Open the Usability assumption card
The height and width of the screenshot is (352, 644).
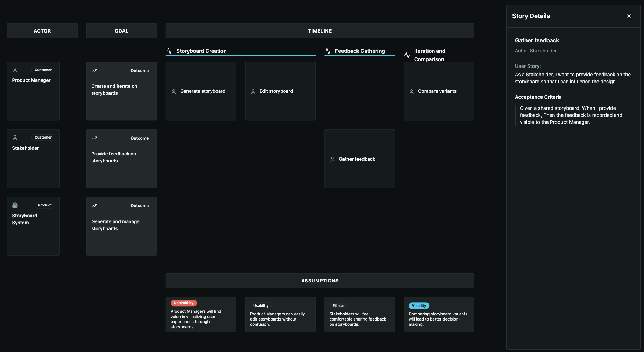pyautogui.click(x=280, y=314)
